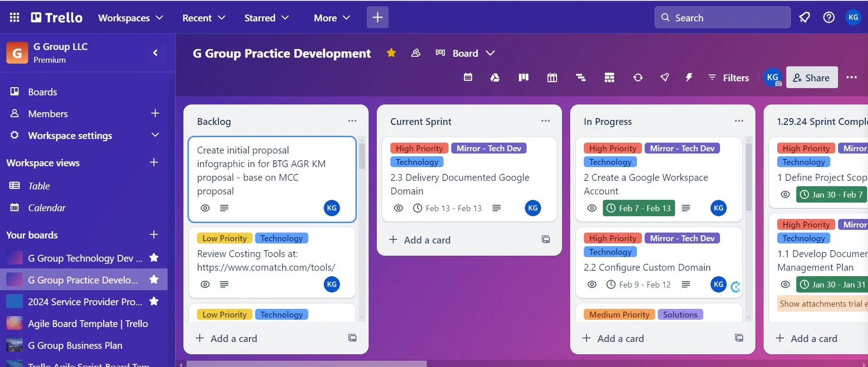This screenshot has height=367, width=868.
Task: Open the Board view switcher dropdown
Action: click(x=465, y=53)
